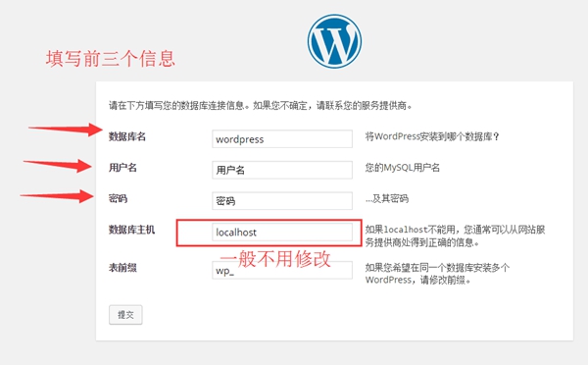
Task: Focus the MySQL username input field
Action: (x=282, y=170)
